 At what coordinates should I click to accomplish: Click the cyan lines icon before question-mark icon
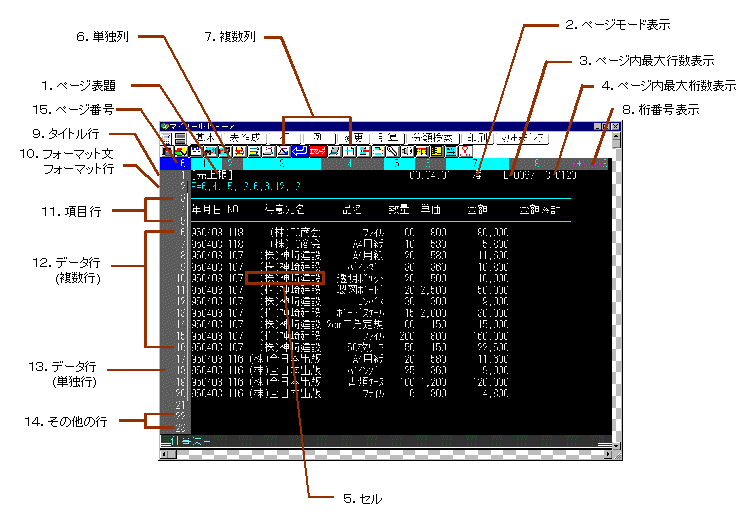(x=451, y=151)
